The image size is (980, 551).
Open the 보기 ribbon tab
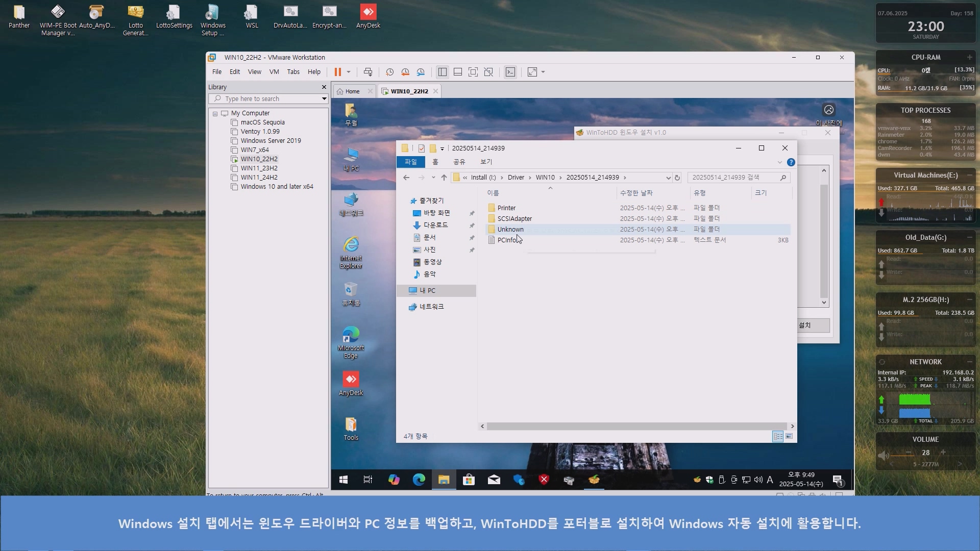[x=486, y=162]
